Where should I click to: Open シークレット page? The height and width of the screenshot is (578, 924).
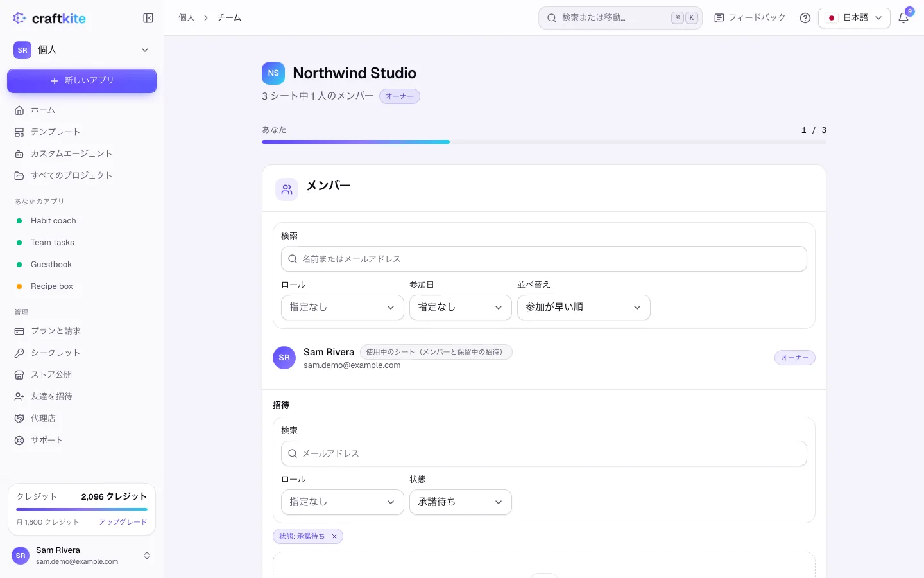point(81,353)
